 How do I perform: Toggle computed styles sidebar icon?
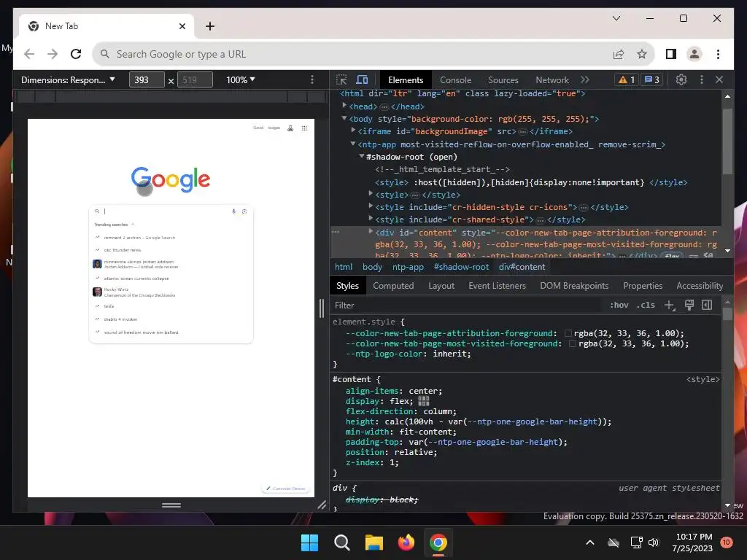pyautogui.click(x=707, y=306)
